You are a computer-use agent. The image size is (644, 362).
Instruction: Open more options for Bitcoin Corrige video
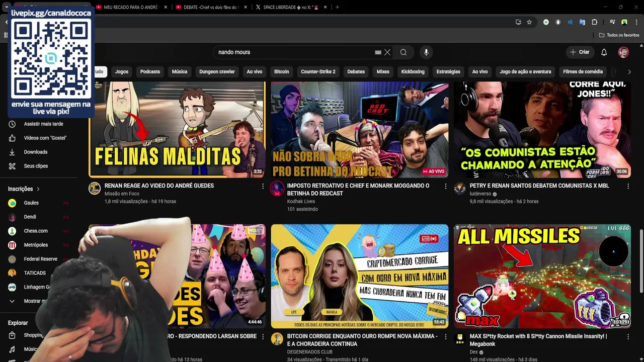pos(445,337)
